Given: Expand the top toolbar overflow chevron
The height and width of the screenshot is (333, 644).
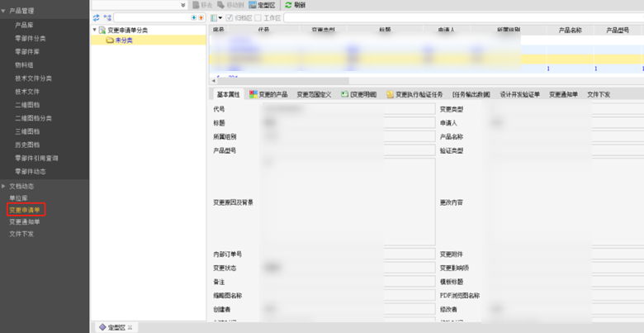Looking at the screenshot, I should (x=183, y=5).
